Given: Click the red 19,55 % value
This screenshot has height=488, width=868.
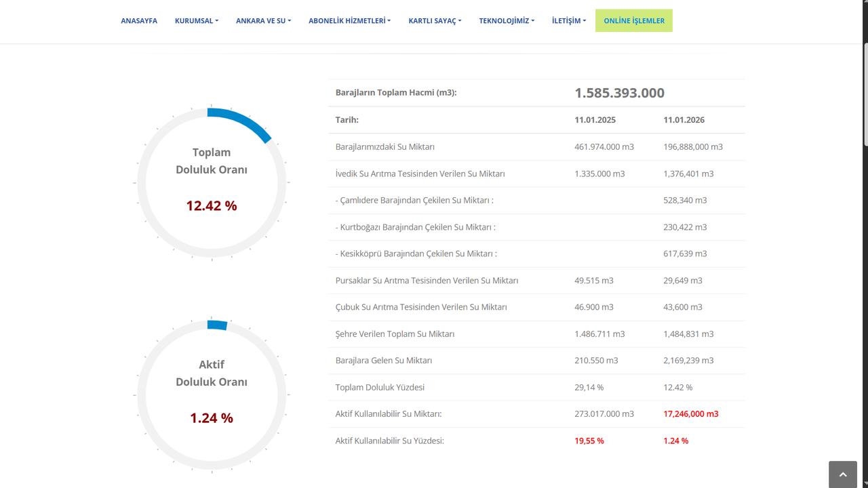Looking at the screenshot, I should [589, 441].
